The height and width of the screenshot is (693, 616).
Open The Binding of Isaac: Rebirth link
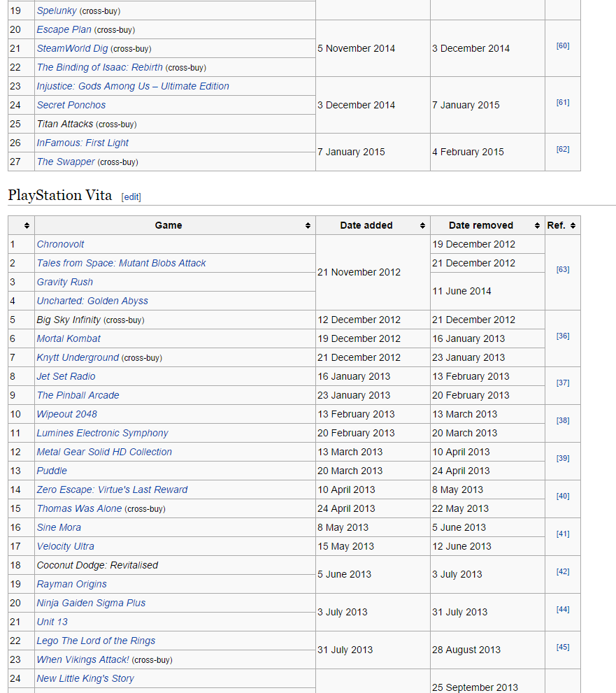[99, 67]
